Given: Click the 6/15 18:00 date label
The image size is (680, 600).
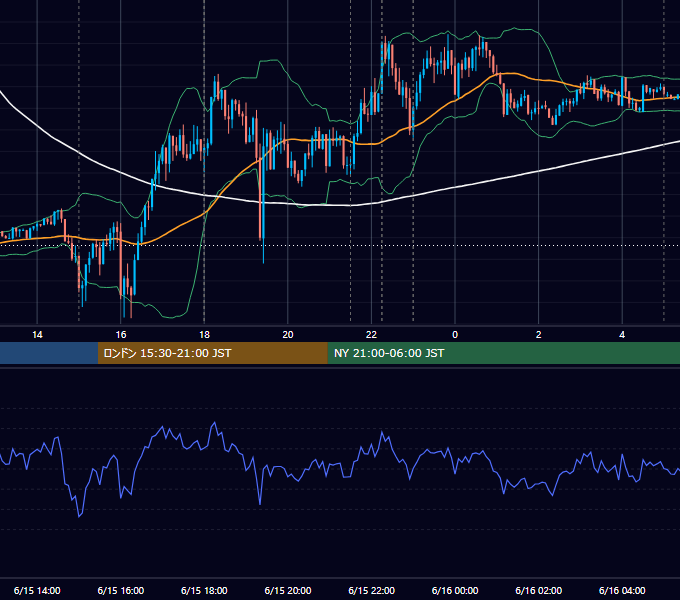Looking at the screenshot, I should tap(204, 590).
